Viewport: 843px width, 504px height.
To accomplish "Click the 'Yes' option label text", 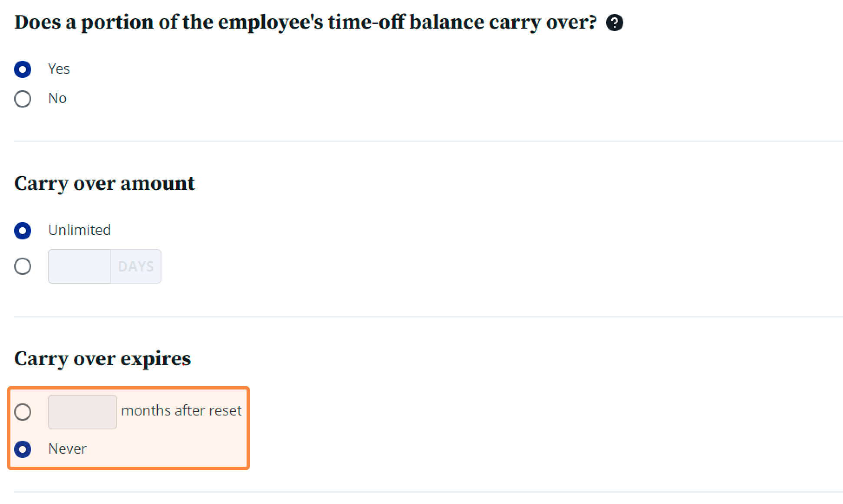I will tap(59, 69).
